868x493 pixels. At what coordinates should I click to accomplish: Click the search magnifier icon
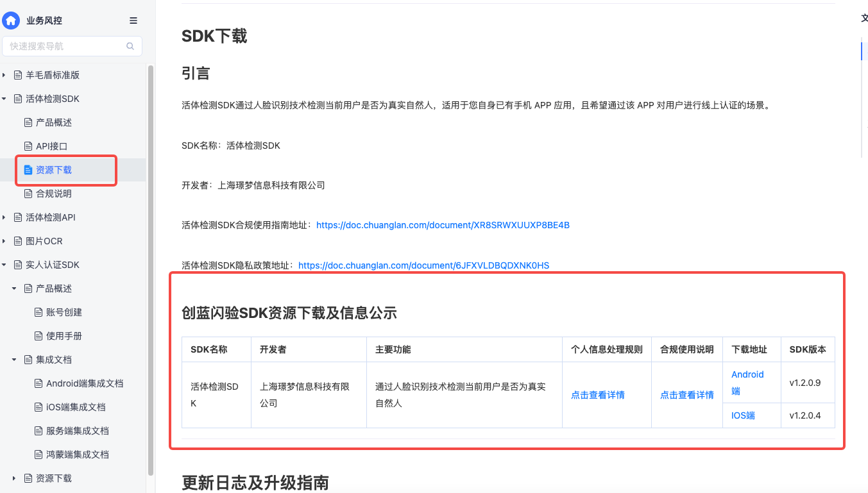[x=130, y=46]
